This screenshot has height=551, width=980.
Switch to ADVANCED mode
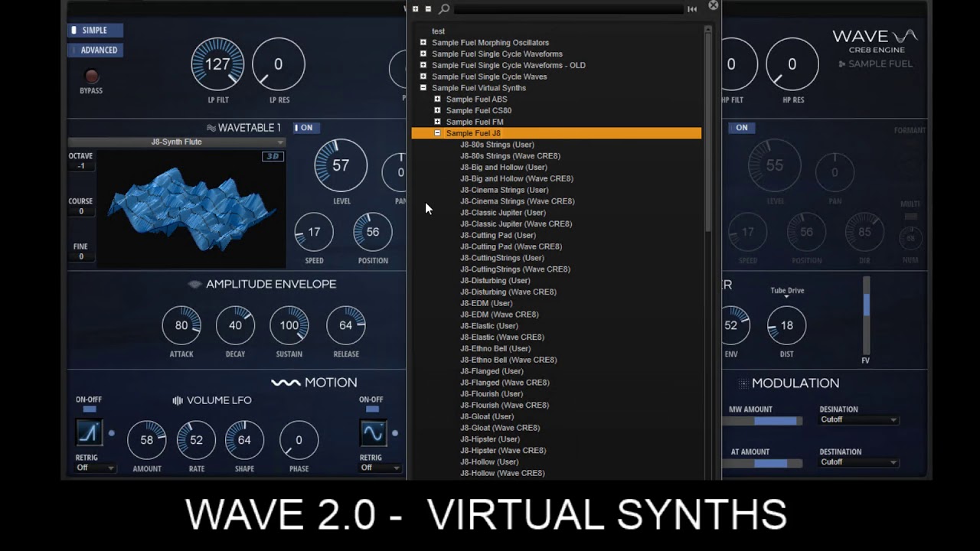click(95, 50)
